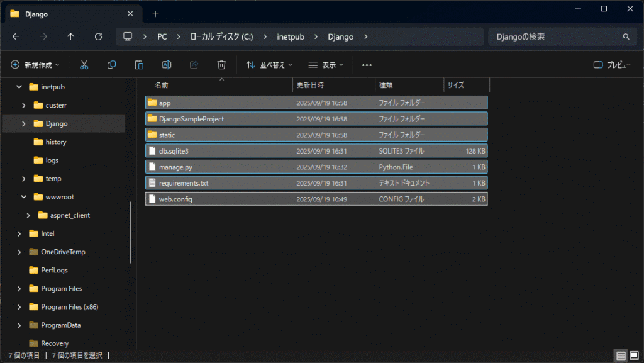Open the 並べ替え sort dropdown
644x363 pixels.
coord(269,65)
